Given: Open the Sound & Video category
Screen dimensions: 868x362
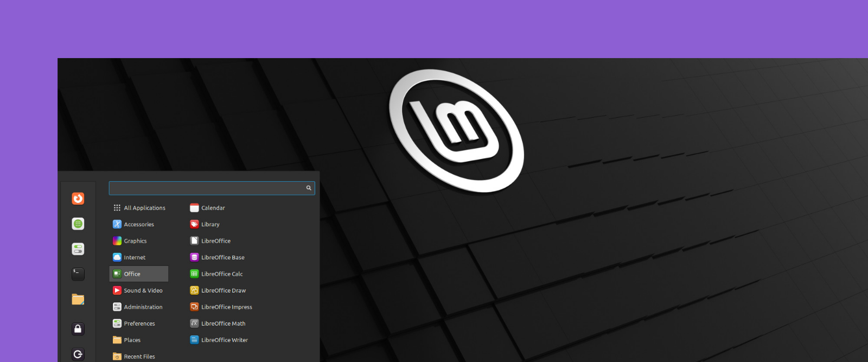Looking at the screenshot, I should pyautogui.click(x=139, y=290).
